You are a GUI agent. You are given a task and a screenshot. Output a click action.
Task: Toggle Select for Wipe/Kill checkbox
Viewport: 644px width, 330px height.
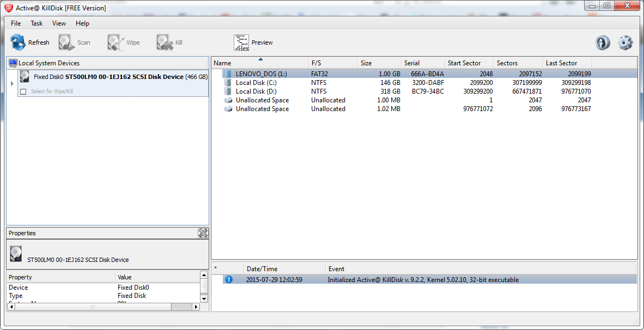click(x=23, y=91)
